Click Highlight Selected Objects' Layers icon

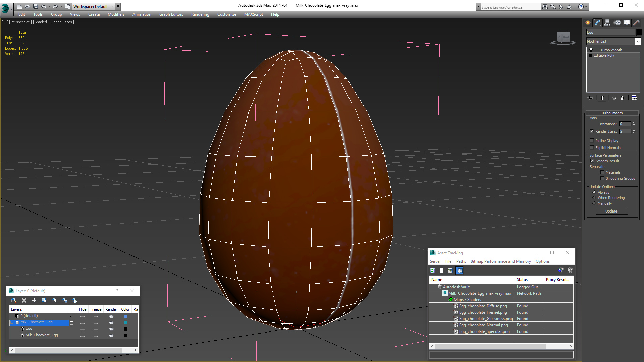tap(54, 300)
